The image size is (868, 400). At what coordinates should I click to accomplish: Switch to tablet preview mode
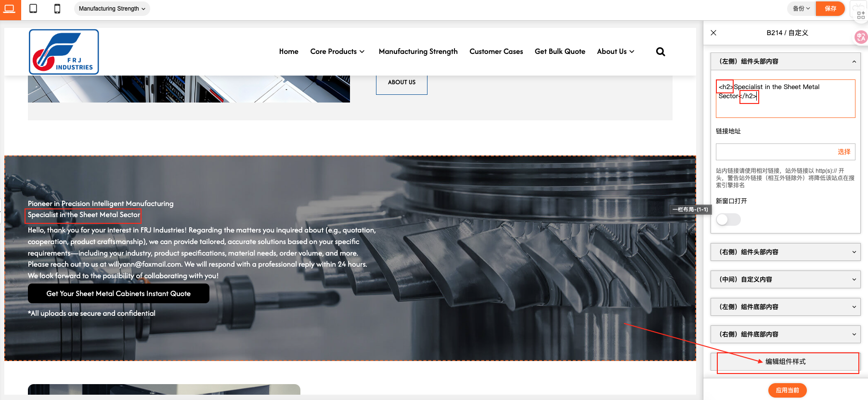33,9
